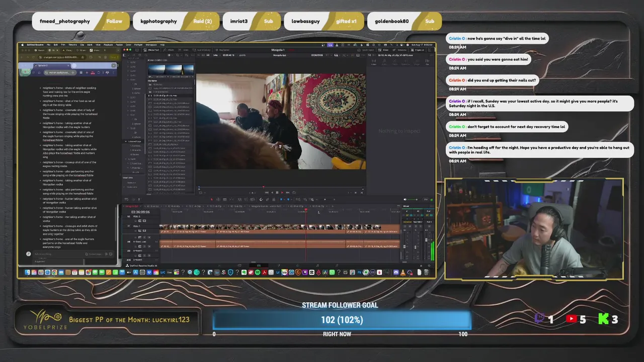Play the timeline in the viewer
Image resolution: width=644 pixels, height=362 pixels.
[282, 193]
